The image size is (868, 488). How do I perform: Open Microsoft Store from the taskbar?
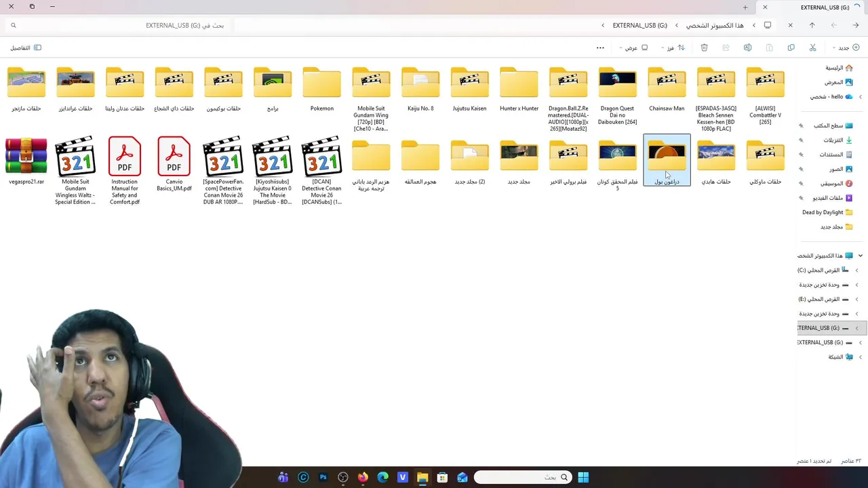442,478
